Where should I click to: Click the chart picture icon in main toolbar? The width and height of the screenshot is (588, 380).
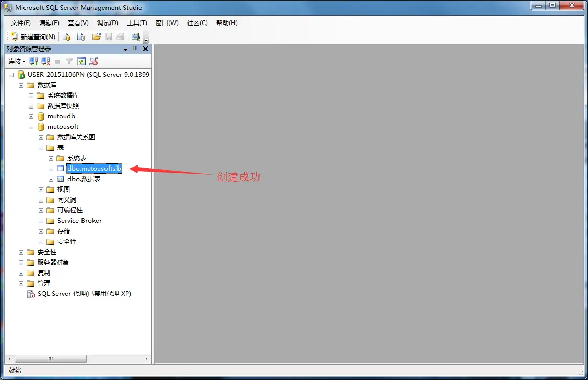tap(135, 37)
